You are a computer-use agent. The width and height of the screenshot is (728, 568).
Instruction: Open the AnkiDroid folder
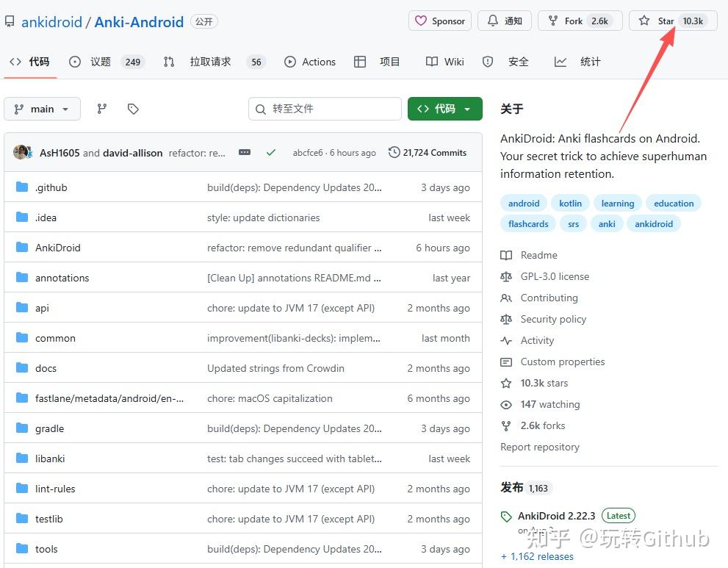(x=57, y=248)
